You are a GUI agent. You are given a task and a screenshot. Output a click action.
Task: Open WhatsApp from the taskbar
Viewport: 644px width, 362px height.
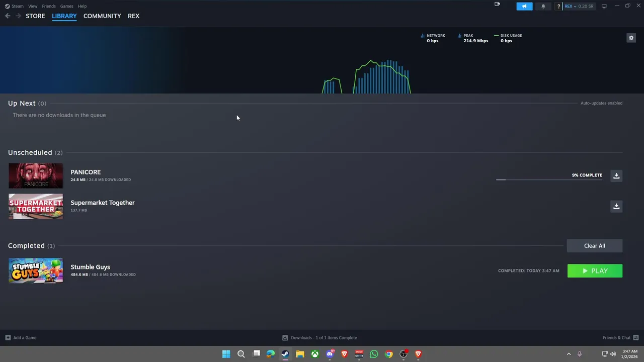pyautogui.click(x=374, y=354)
